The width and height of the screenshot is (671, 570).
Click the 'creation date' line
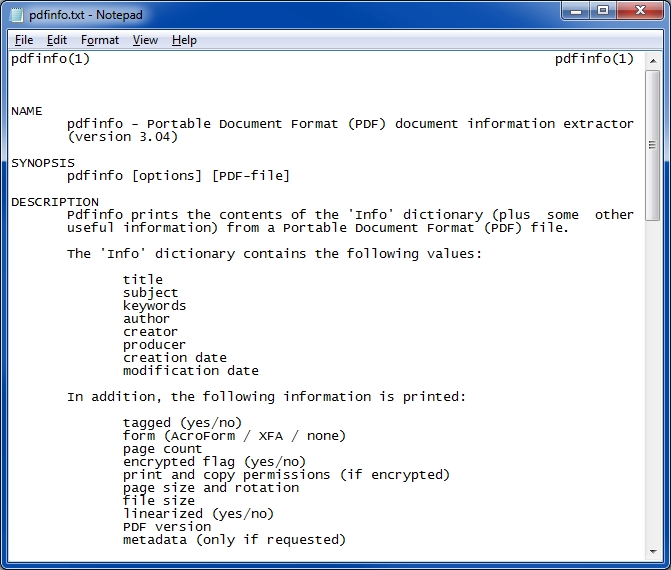click(175, 358)
